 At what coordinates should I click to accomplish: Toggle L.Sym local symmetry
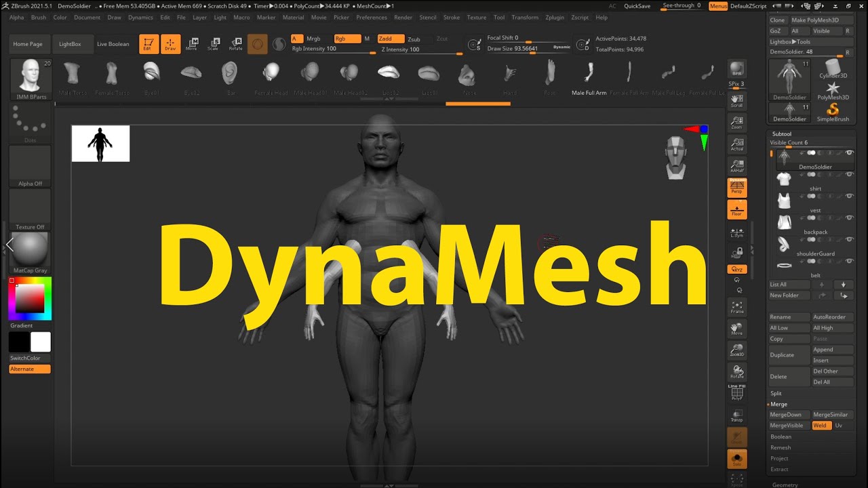(737, 231)
